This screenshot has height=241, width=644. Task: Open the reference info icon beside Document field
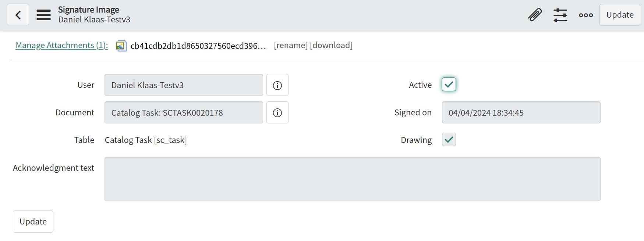277,112
